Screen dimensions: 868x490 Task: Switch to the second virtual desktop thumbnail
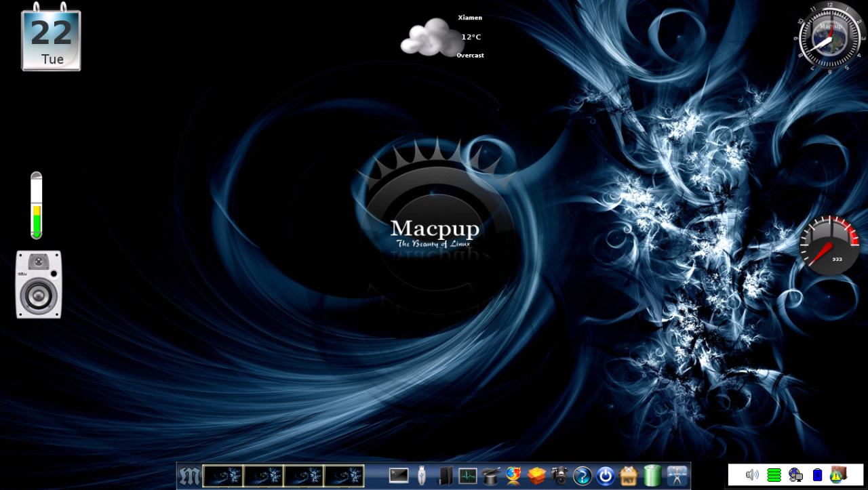tap(264, 476)
